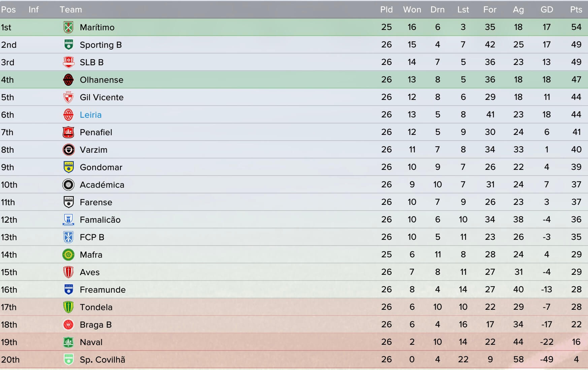Select the Olhanense club crest
Viewport: 588px width, 370px height.
point(68,80)
